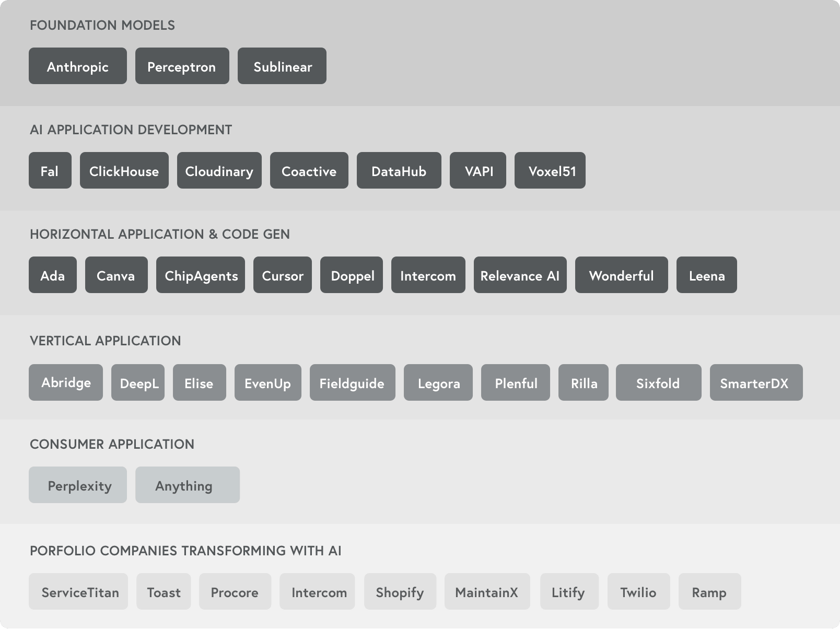The image size is (840, 629).
Task: Select the "AI APPLICATION DEVELOPMENT" heading
Action: tap(131, 130)
